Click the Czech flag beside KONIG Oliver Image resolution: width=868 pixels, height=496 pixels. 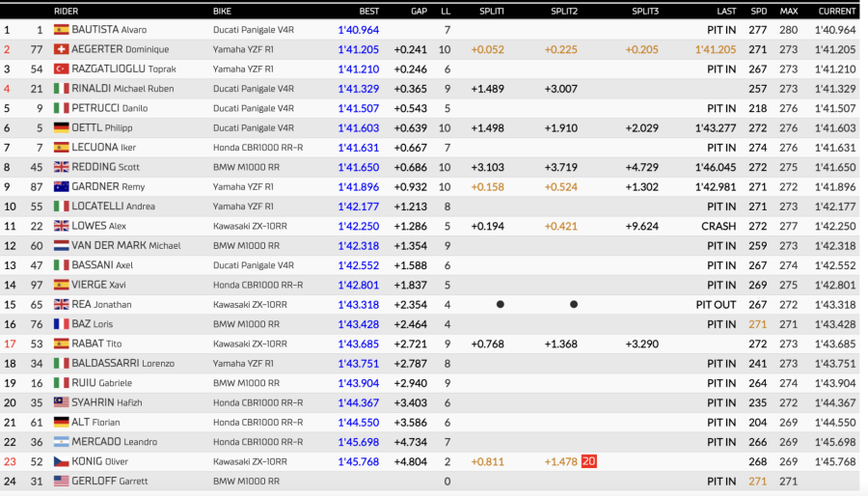tap(62, 461)
